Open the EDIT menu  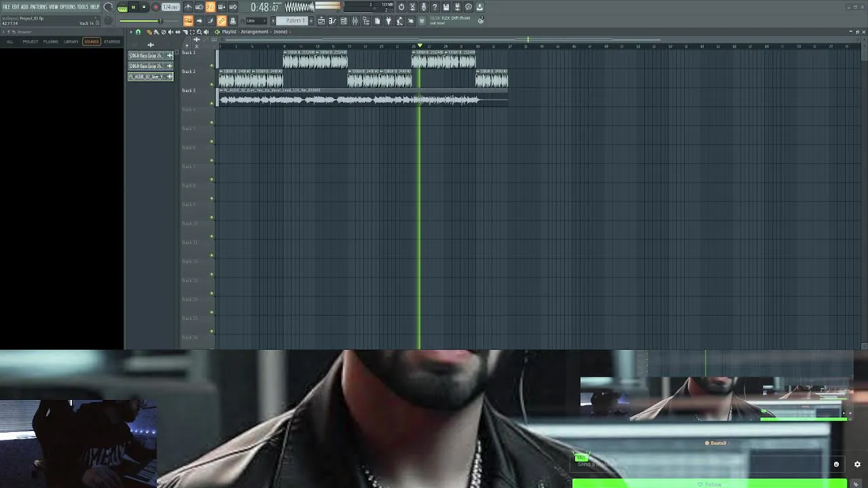click(x=16, y=7)
